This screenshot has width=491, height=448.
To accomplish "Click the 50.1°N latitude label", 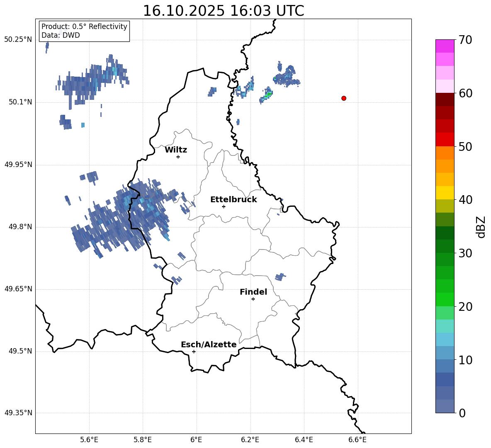I will 20,102.
